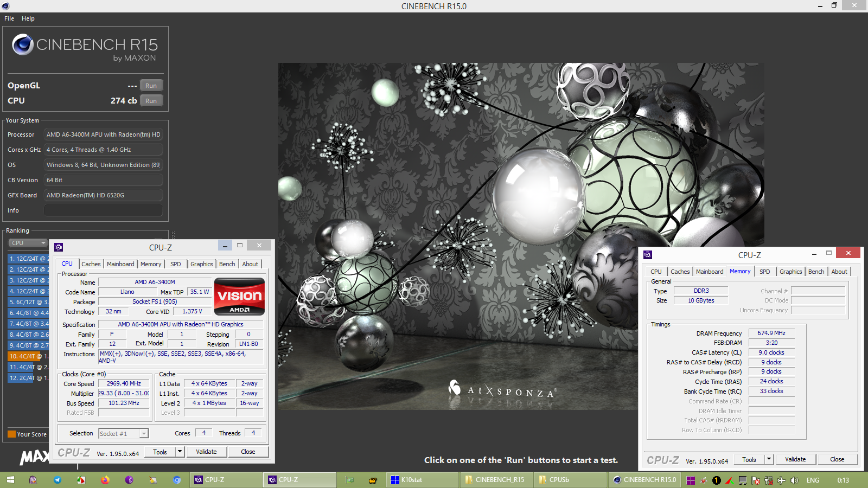Image resolution: width=868 pixels, height=488 pixels.
Task: Open About tab in right CPU-Z window
Action: (839, 272)
